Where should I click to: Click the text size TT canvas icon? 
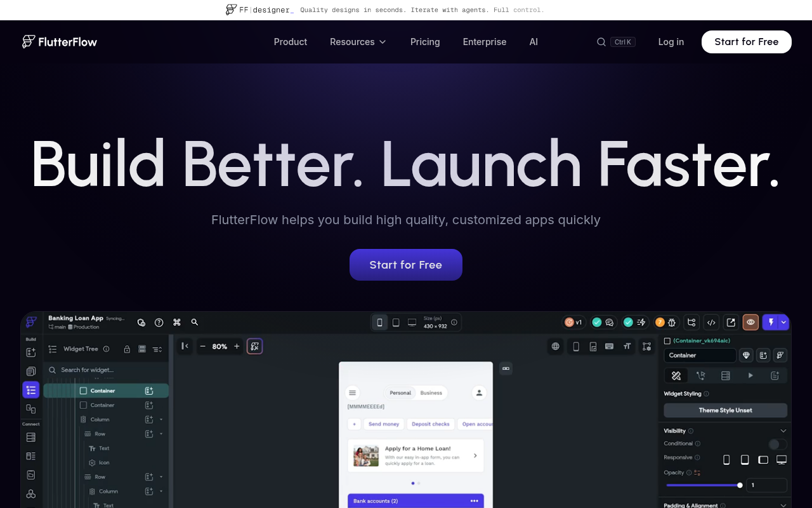coord(627,346)
